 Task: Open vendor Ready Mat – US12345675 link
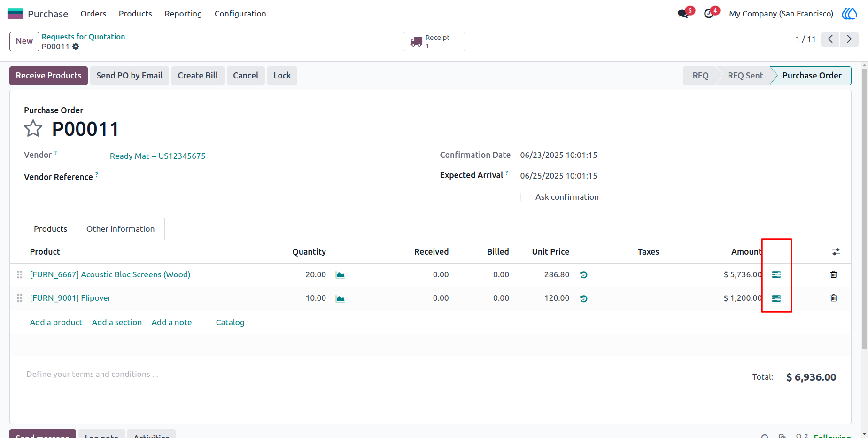click(x=158, y=156)
